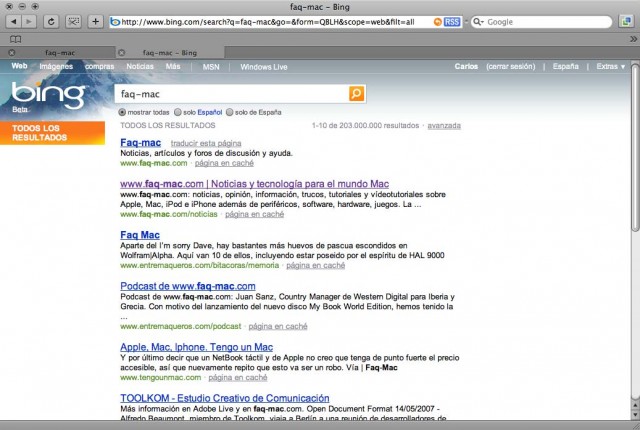Open cached page for entremaqueros.com/bitacoras/memoria
Viewport: 640px width, 430px height.
pyautogui.click(x=316, y=266)
